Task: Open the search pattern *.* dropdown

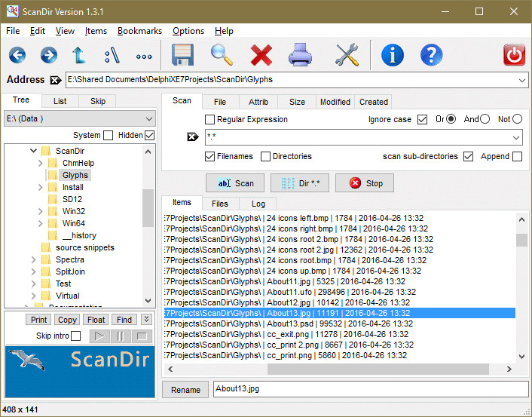Action: (x=516, y=137)
